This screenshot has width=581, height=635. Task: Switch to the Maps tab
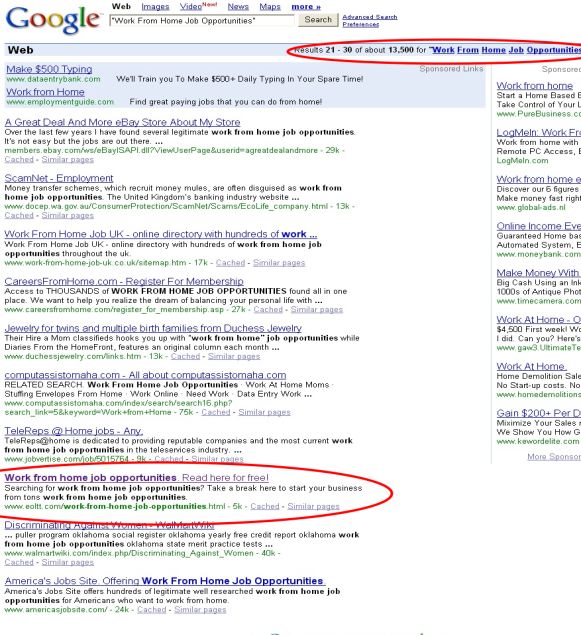(270, 6)
